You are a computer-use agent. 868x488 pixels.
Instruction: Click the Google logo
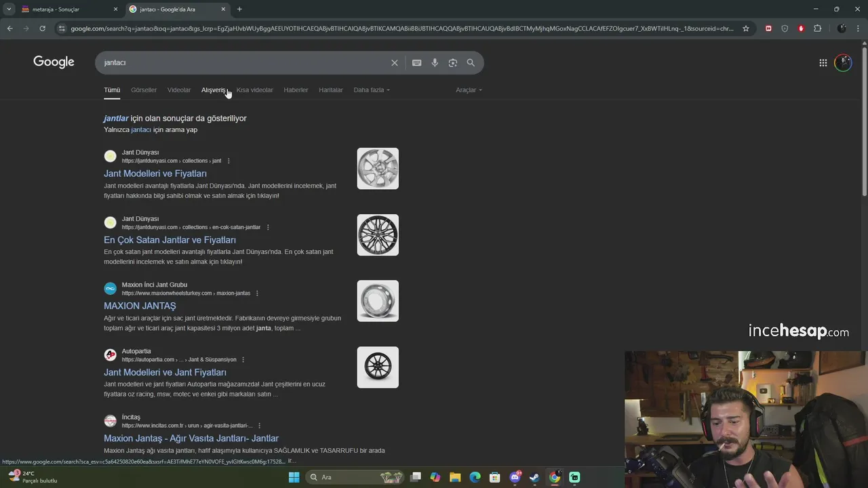54,62
